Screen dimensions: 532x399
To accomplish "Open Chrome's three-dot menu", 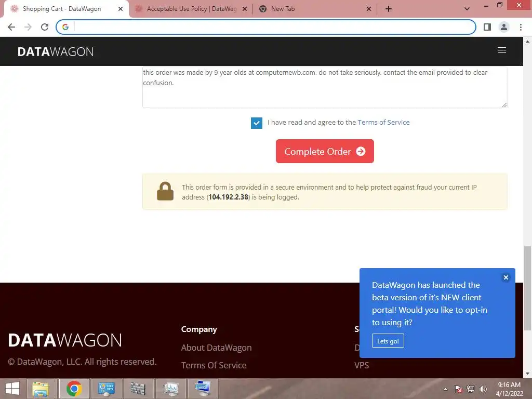I will tap(521, 27).
